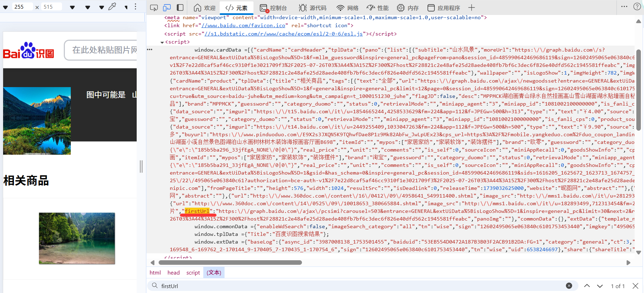Select the script breadcrumb
This screenshot has height=293, width=644.
[x=193, y=272]
